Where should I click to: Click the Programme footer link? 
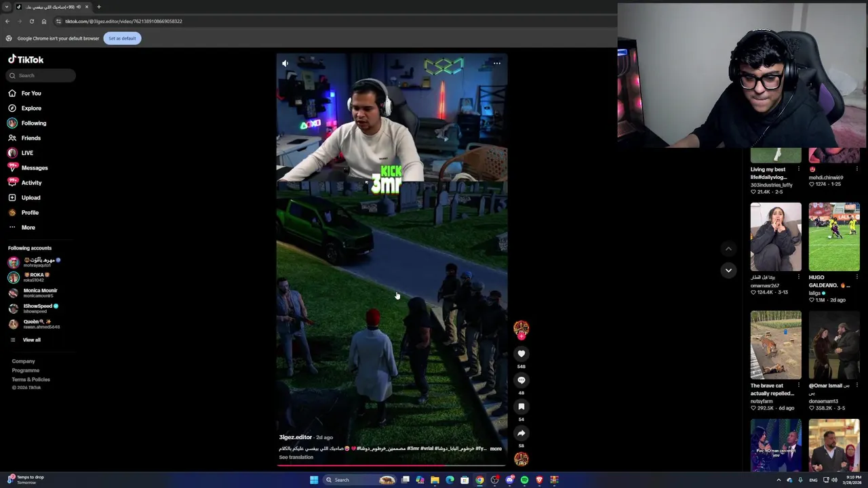pos(25,370)
